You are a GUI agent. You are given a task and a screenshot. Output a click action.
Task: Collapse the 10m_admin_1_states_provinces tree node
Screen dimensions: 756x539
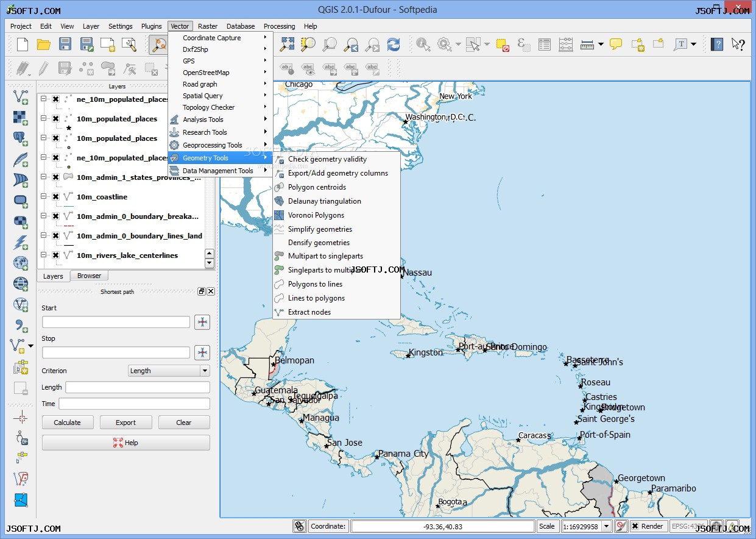click(x=44, y=177)
